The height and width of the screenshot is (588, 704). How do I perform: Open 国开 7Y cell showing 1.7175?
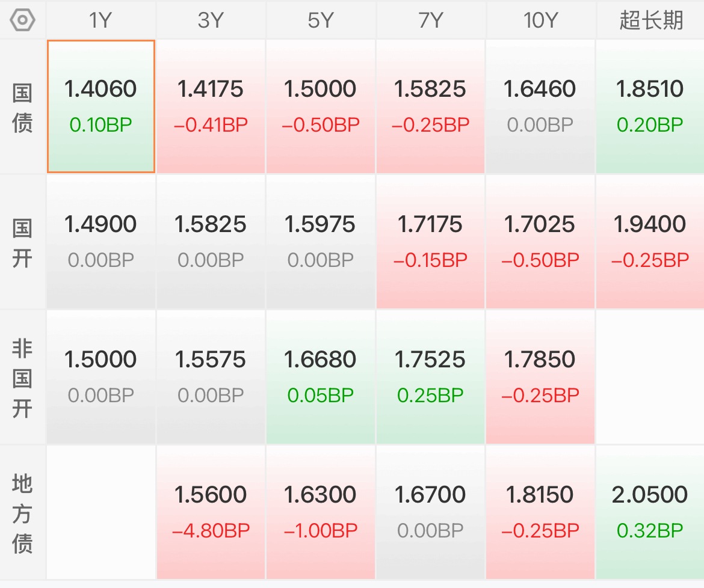tap(430, 242)
